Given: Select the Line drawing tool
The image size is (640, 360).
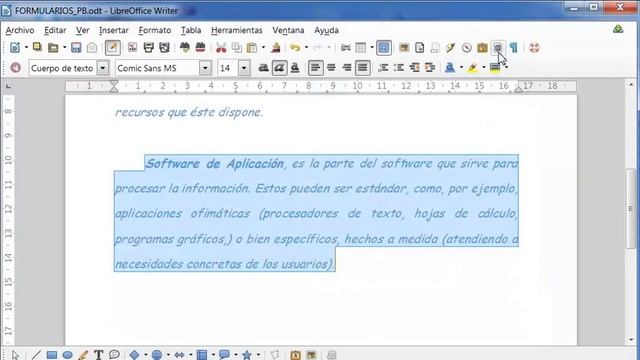Looking at the screenshot, I should click(x=36, y=355).
